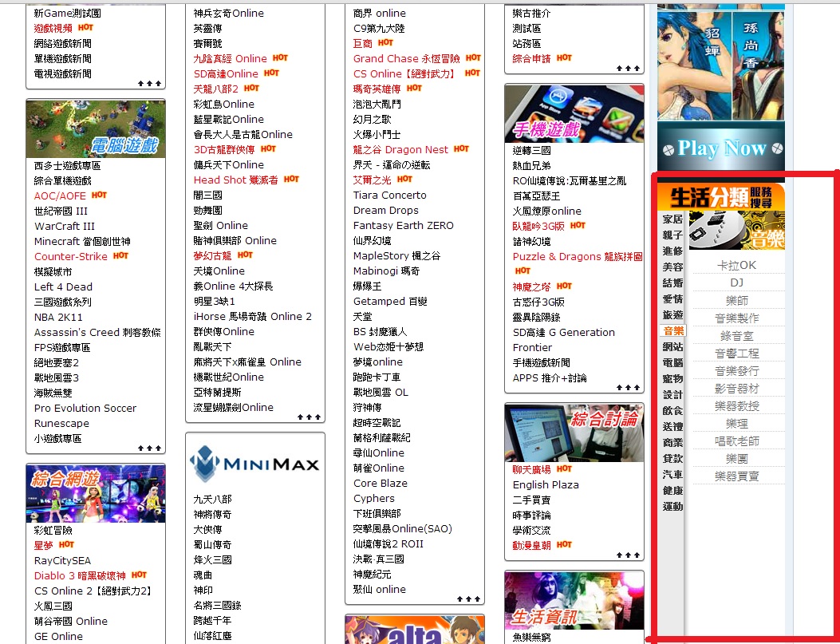Open the Minecraft 當個創世神 forum
Image resolution: width=840 pixels, height=644 pixels.
[82, 242]
